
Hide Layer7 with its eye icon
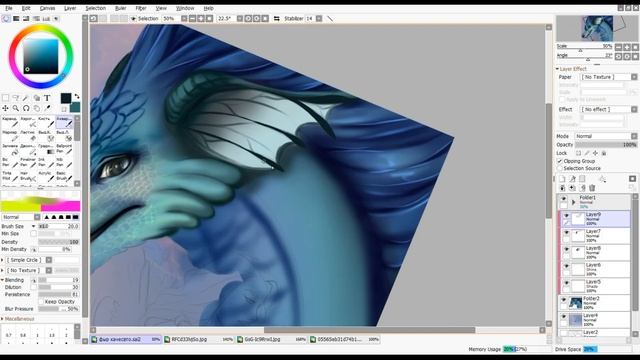566,232
